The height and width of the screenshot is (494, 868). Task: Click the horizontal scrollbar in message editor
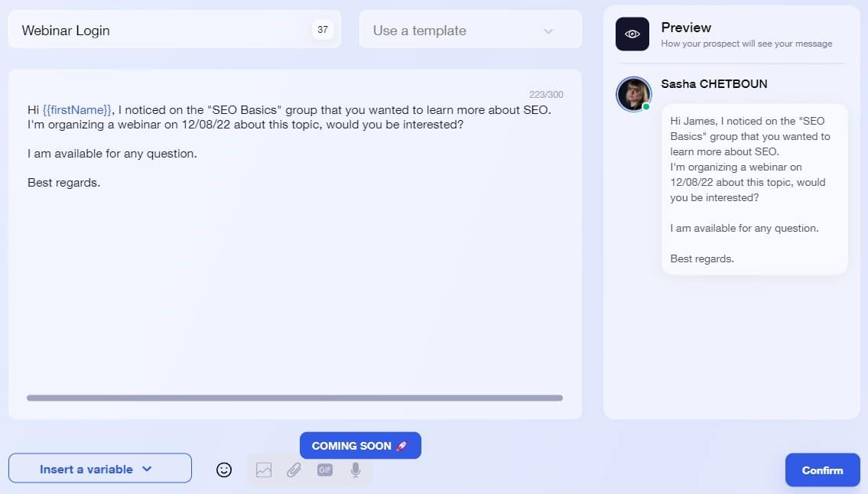[x=294, y=398]
